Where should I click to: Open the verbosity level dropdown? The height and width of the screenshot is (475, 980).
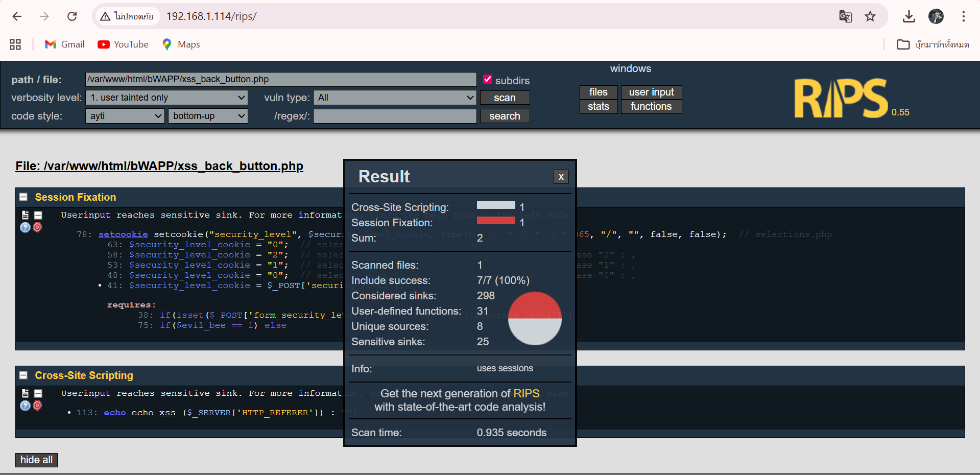(x=166, y=98)
